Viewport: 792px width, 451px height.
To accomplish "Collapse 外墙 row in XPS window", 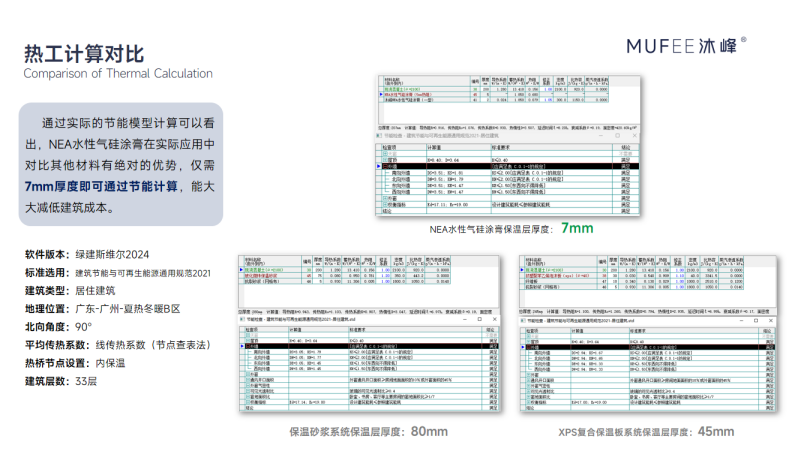I will tap(529, 347).
